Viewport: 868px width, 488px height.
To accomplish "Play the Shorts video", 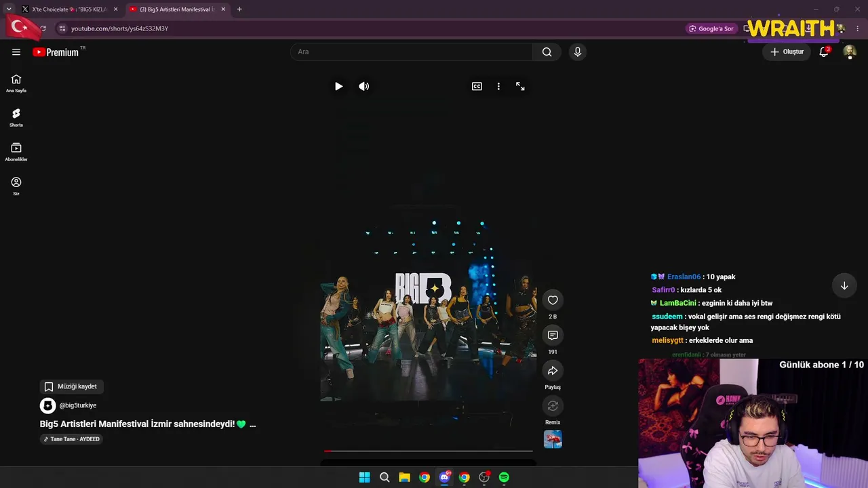I will 338,86.
